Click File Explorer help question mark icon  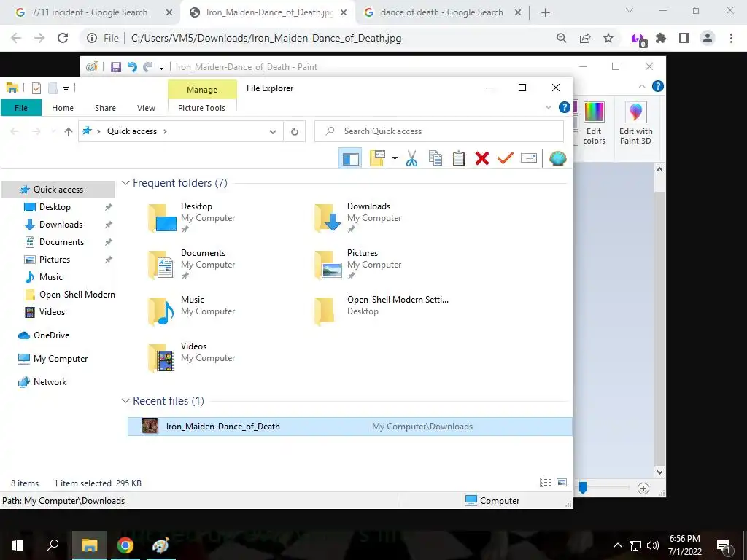565,107
